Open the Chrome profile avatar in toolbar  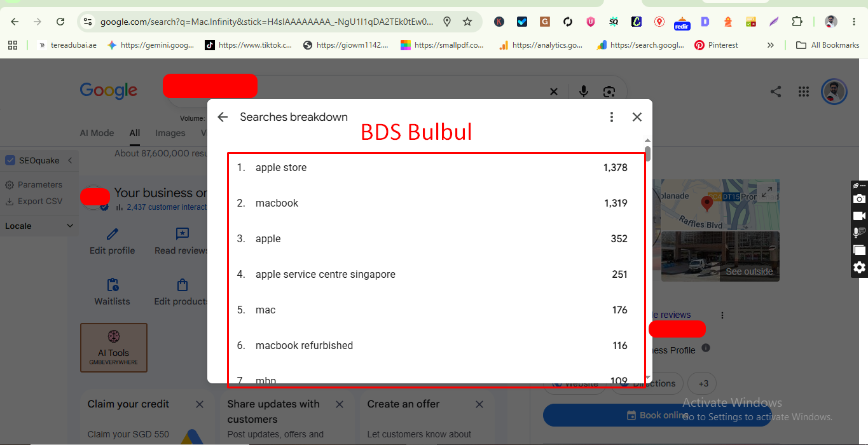(x=831, y=22)
